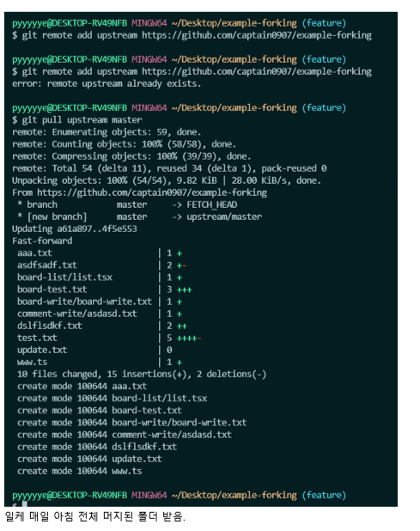Click the 'remote upstream already exists' error line
The width and height of the screenshot is (420, 531).
107,83
